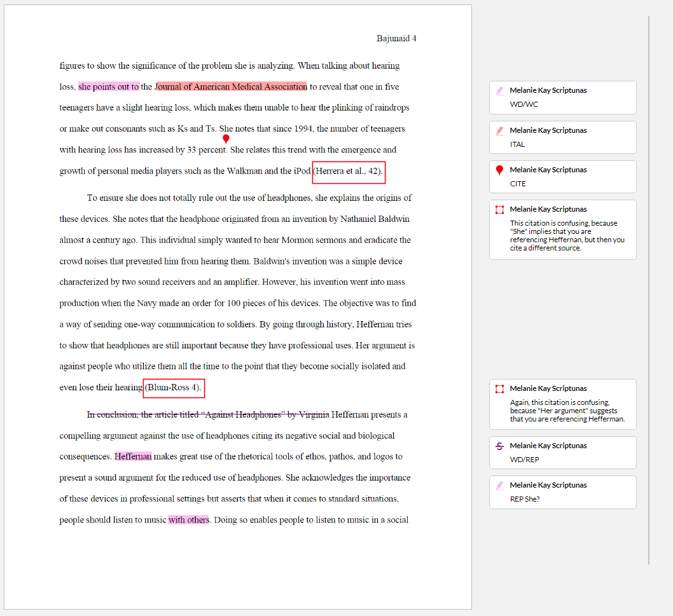Click the red pin icon beside CITE
This screenshot has width=673, height=616.
pyautogui.click(x=499, y=170)
